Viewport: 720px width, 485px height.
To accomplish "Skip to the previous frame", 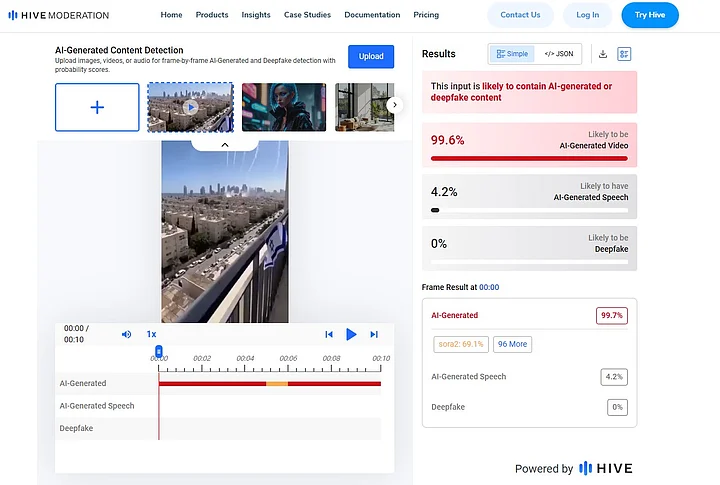I will click(x=328, y=334).
